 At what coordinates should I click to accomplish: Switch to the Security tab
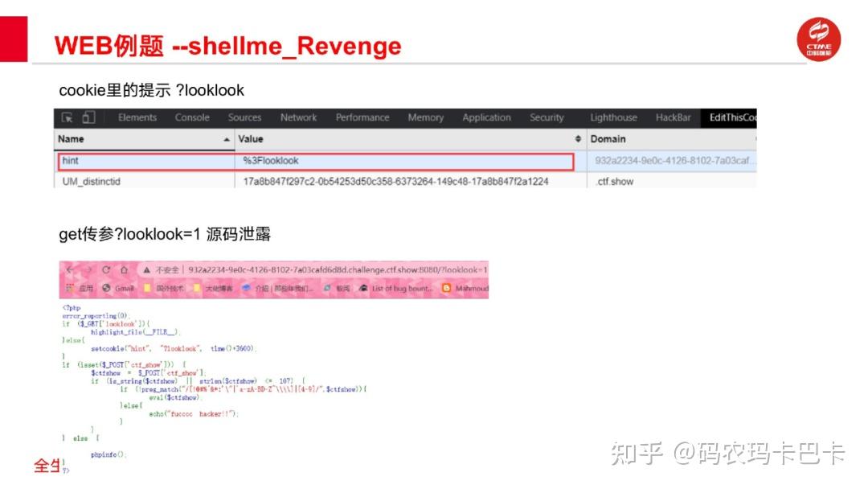click(547, 117)
